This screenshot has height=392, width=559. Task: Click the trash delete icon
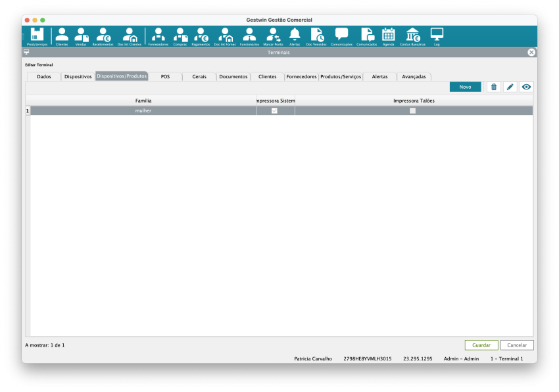click(x=494, y=87)
